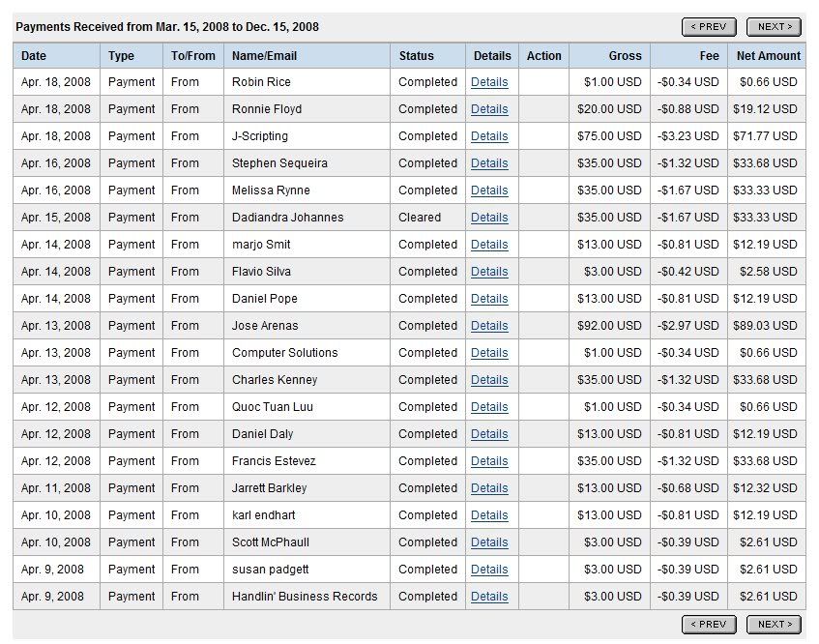
Task: Click the Date column header
Action: (34, 56)
